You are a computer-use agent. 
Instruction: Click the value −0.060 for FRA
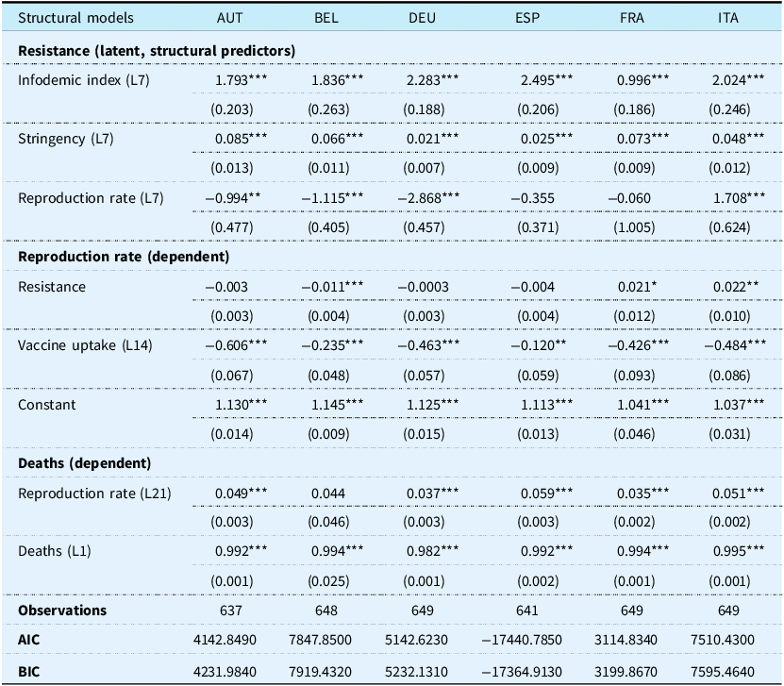coord(629,198)
